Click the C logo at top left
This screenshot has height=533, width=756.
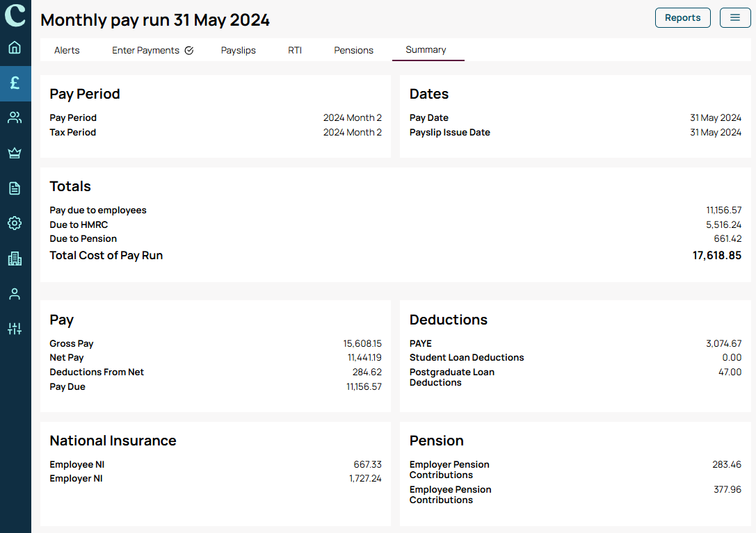pos(15,15)
